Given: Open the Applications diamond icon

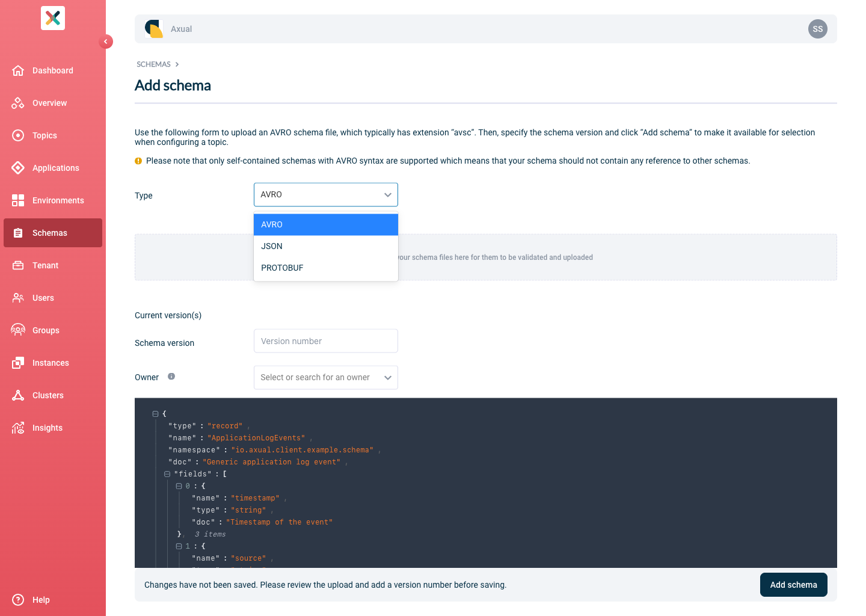Looking at the screenshot, I should (x=18, y=168).
